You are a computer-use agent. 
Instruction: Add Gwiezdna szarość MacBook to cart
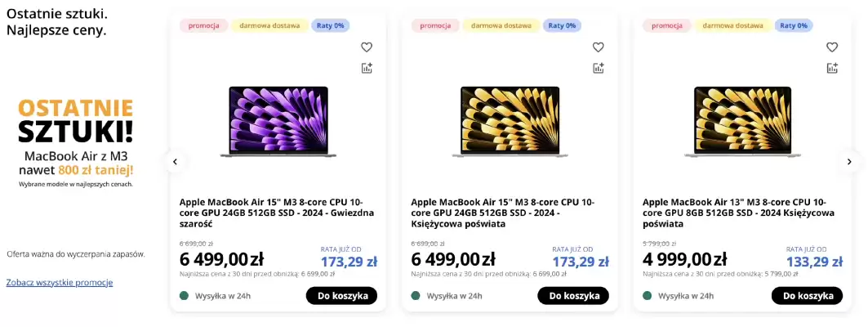click(341, 295)
